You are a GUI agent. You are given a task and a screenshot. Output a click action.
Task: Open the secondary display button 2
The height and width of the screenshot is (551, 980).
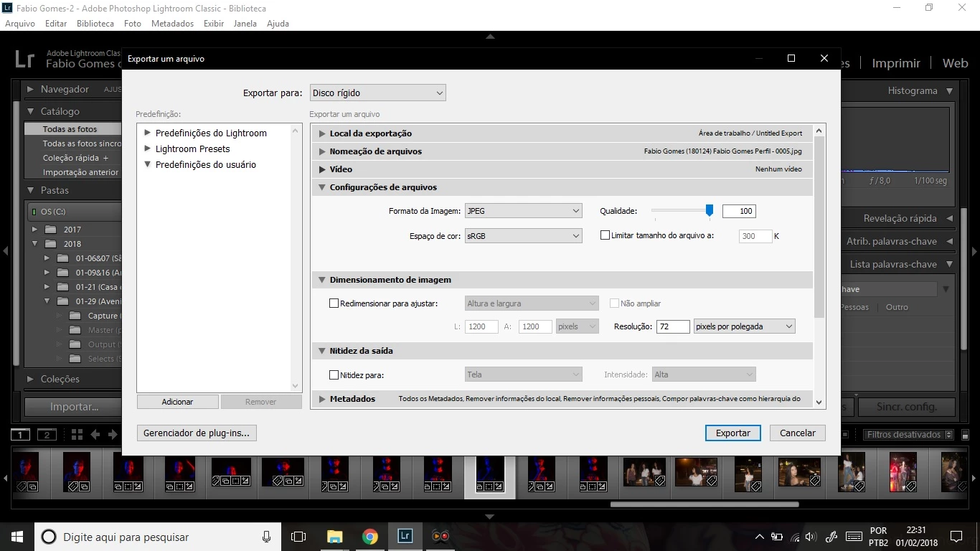point(47,435)
